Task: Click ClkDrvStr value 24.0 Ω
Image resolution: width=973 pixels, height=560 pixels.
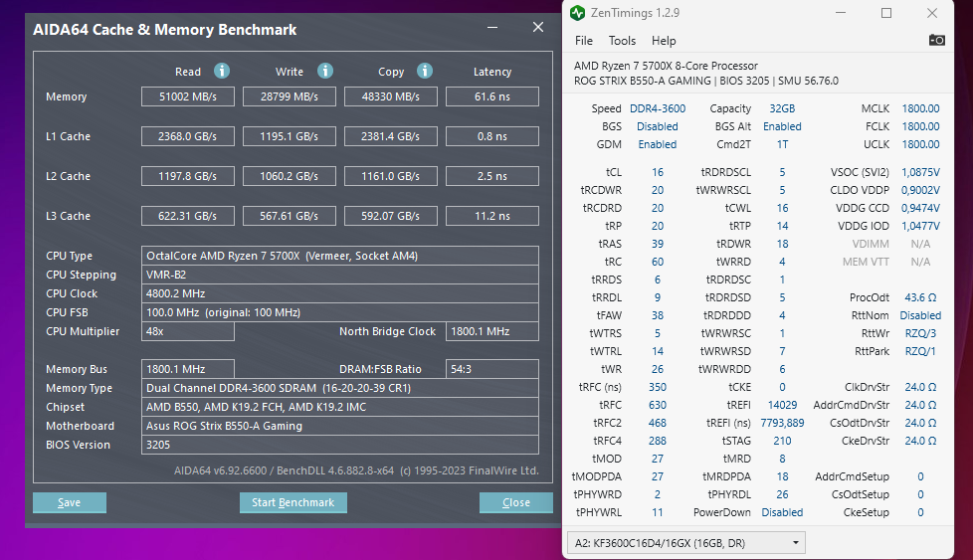Action: [920, 387]
